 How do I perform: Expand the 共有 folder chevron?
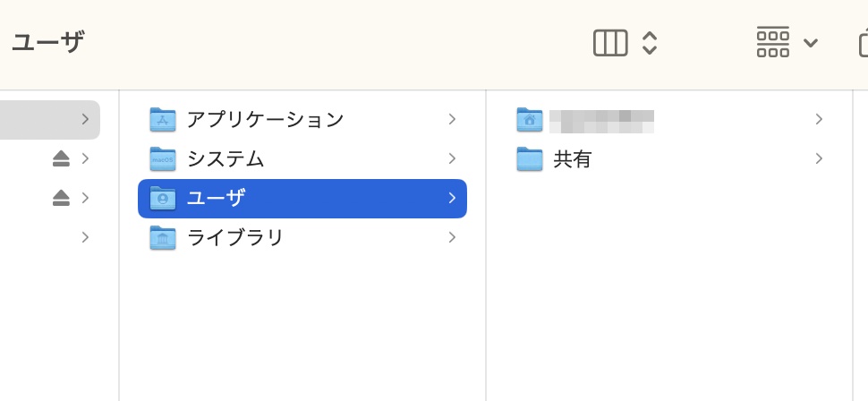(819, 158)
